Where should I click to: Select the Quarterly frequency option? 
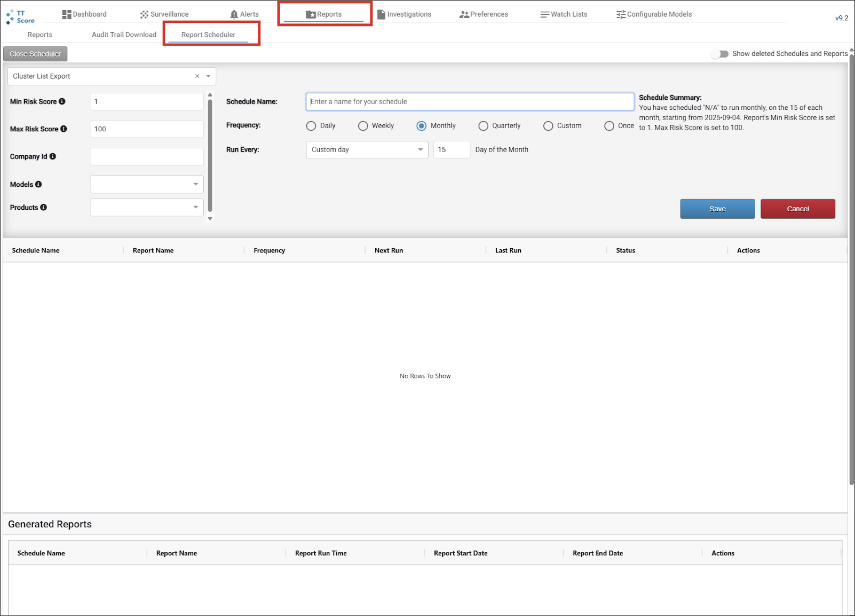pyautogui.click(x=483, y=125)
